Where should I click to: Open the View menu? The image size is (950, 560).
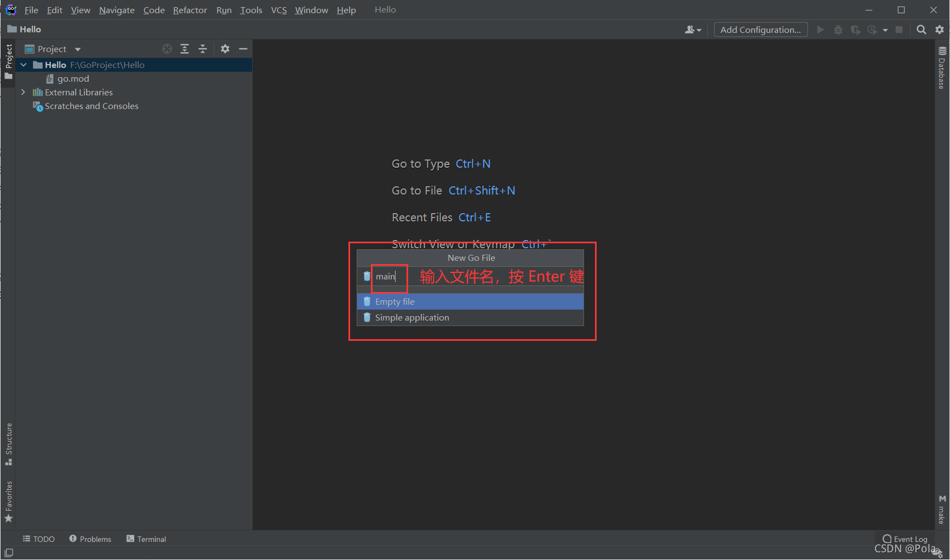click(81, 10)
